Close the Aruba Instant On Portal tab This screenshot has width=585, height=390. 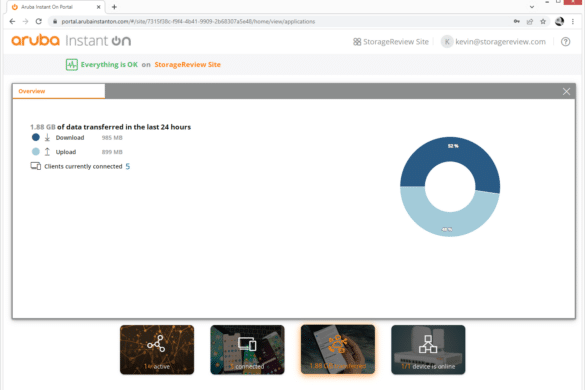(x=98, y=7)
